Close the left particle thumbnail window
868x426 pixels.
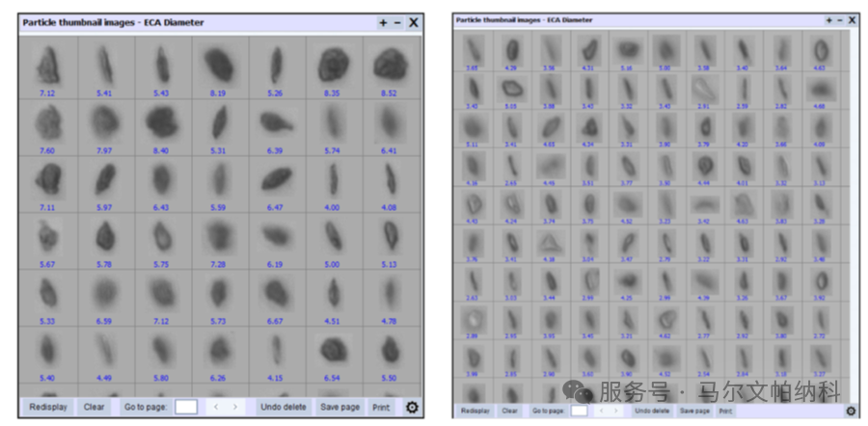click(x=414, y=23)
